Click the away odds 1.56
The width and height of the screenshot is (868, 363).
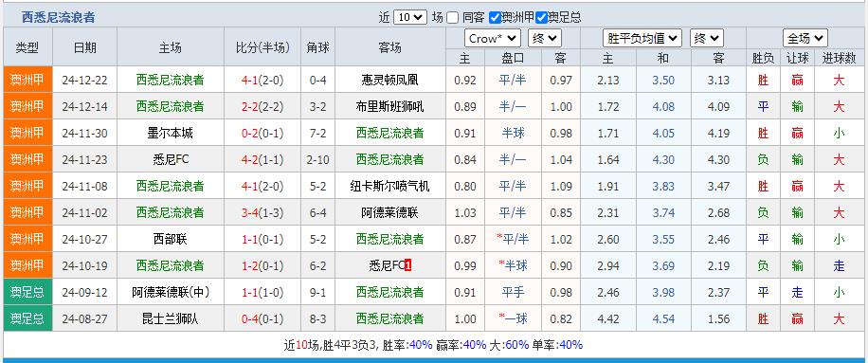(x=718, y=318)
